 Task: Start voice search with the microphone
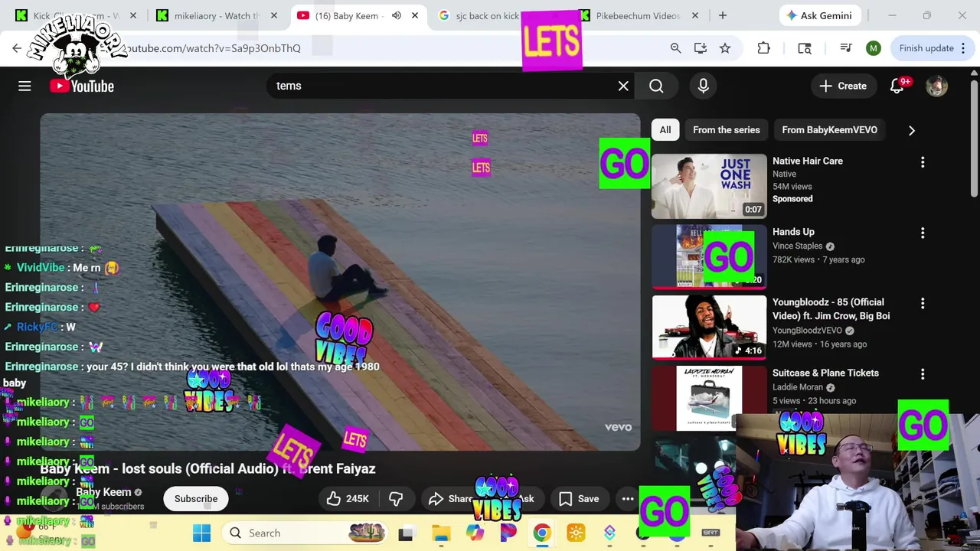tap(703, 86)
